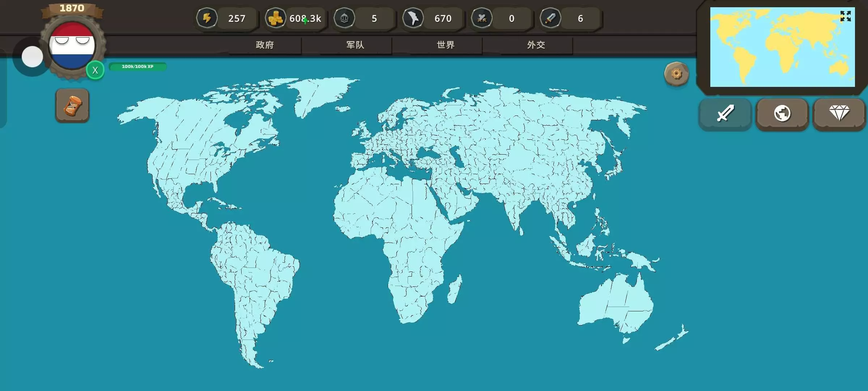
Task: Open the hourglass next-turn button
Action: click(72, 106)
